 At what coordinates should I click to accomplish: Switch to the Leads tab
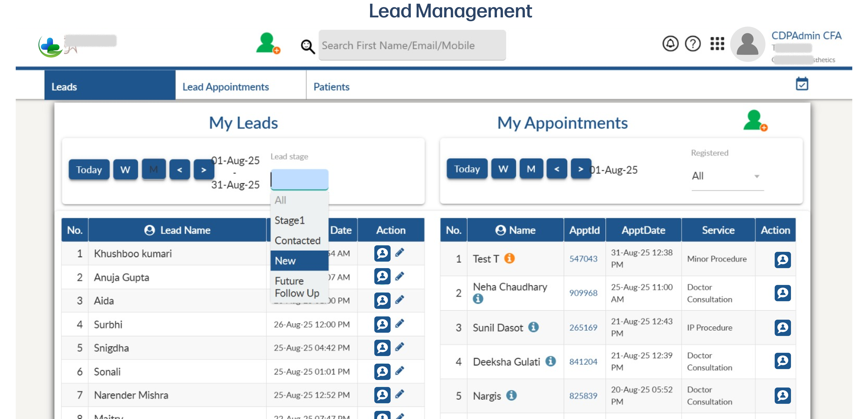click(110, 85)
